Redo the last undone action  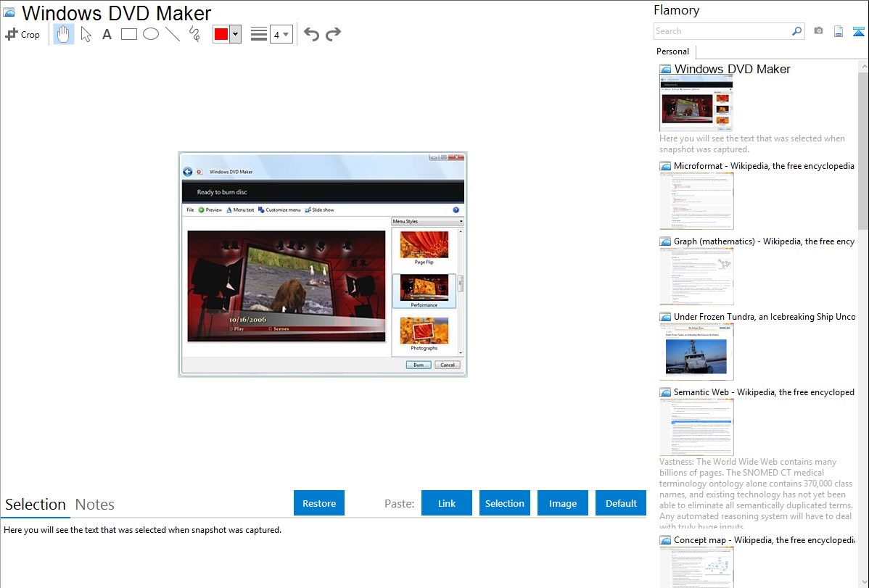click(333, 34)
